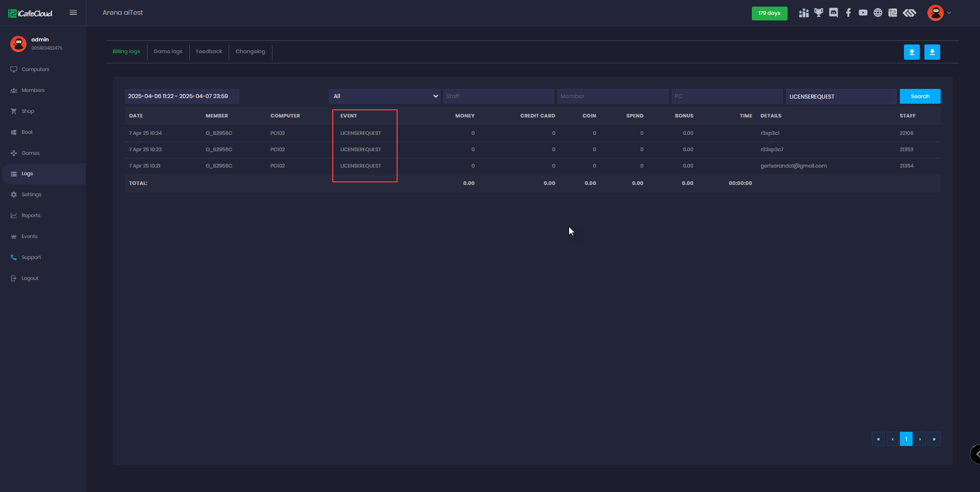Open the Discord icon in header
Screen dimensions: 980x492
(834, 13)
